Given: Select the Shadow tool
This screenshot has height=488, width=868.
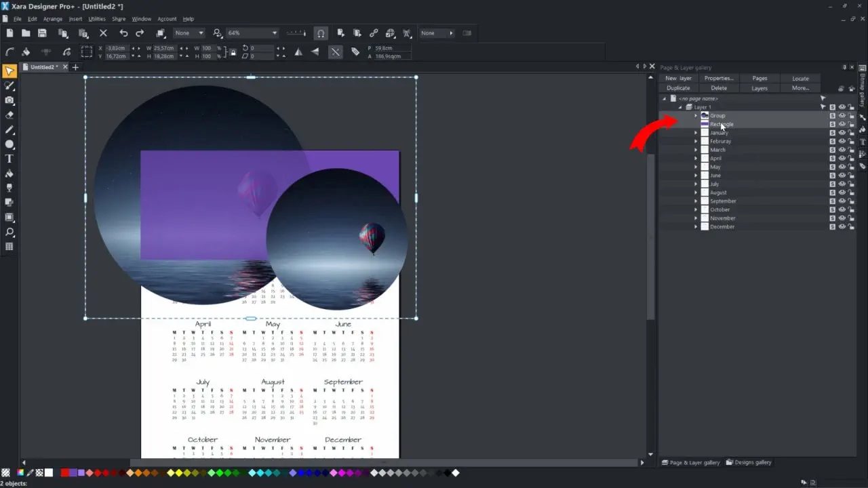Looking at the screenshot, I should coord(9,203).
